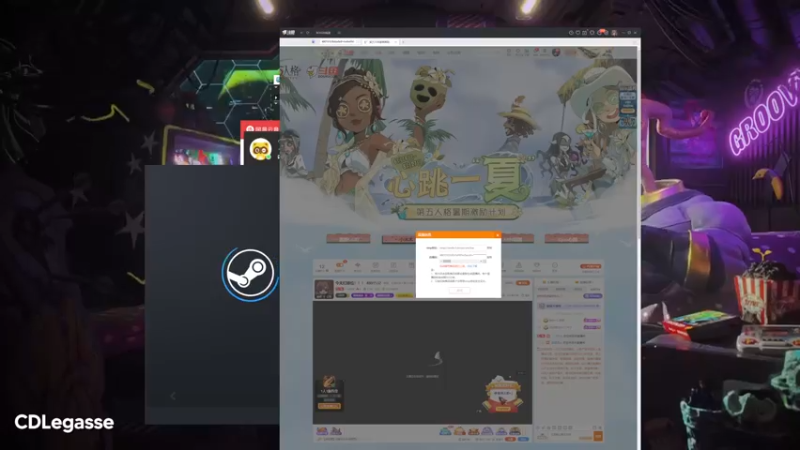Screen dimensions: 800x450
Task: Click the far-left red banner button
Action: click(348, 238)
